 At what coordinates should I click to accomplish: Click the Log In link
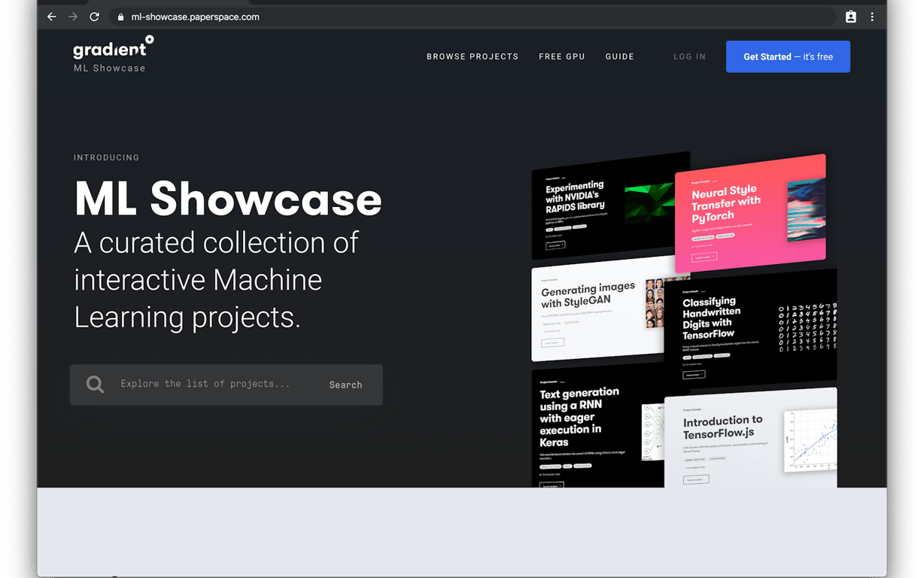click(689, 56)
